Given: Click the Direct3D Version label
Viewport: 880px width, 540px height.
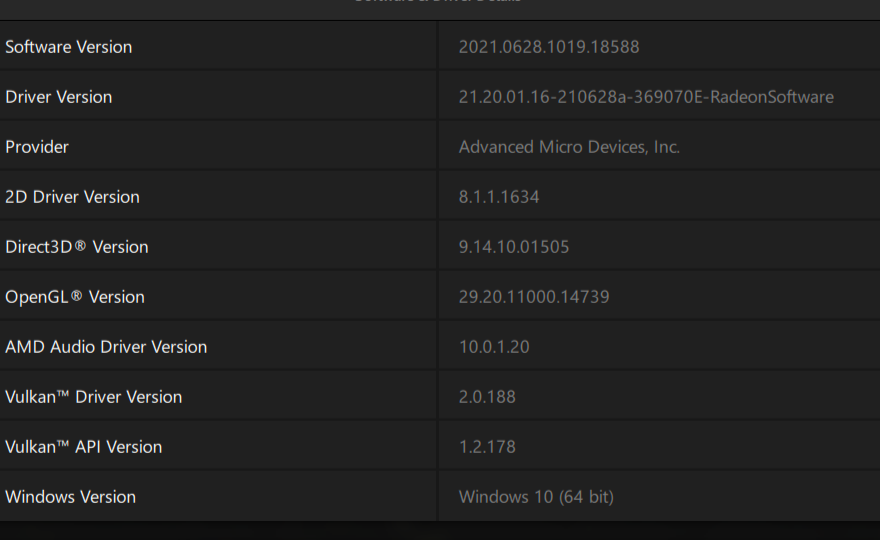Looking at the screenshot, I should (x=77, y=247).
